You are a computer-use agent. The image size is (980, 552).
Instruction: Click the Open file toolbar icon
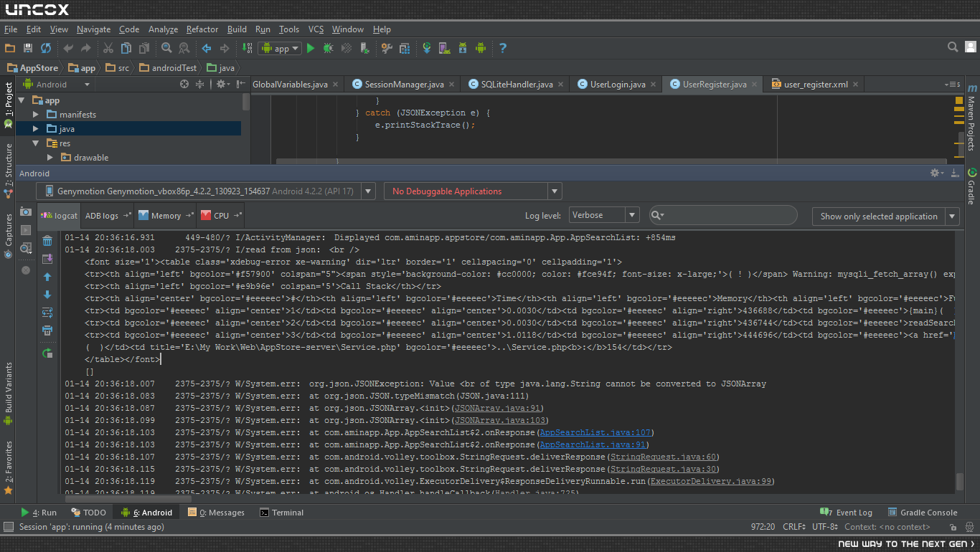click(10, 48)
